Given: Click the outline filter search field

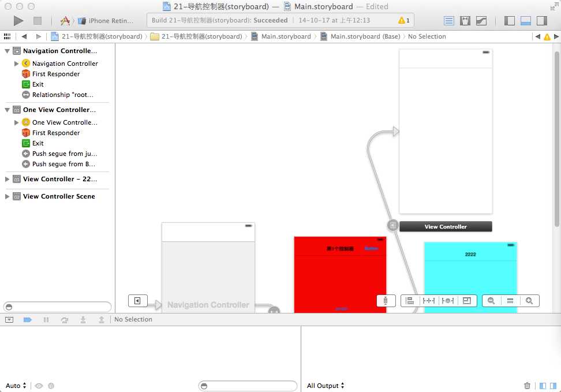Looking at the screenshot, I should [x=57, y=307].
